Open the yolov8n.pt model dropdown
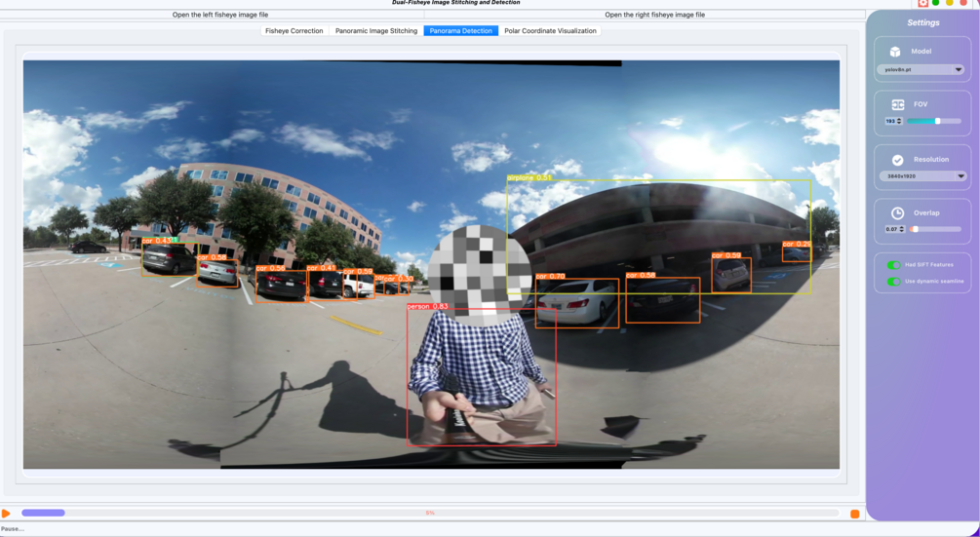This screenshot has width=980, height=537. coord(921,70)
